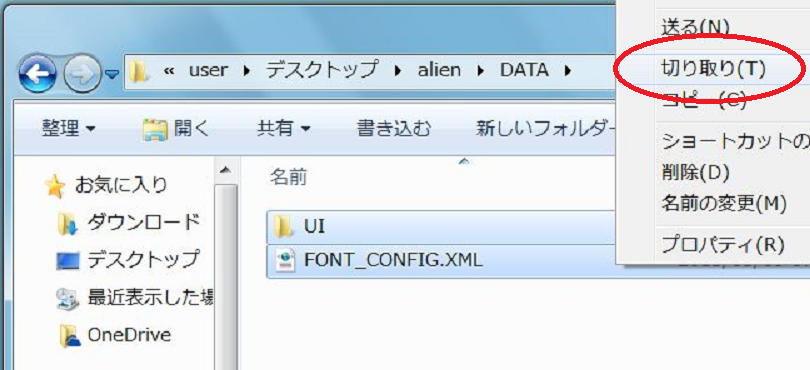The height and width of the screenshot is (370, 810).
Task: Click DATA in breadcrumb path
Action: tap(524, 70)
